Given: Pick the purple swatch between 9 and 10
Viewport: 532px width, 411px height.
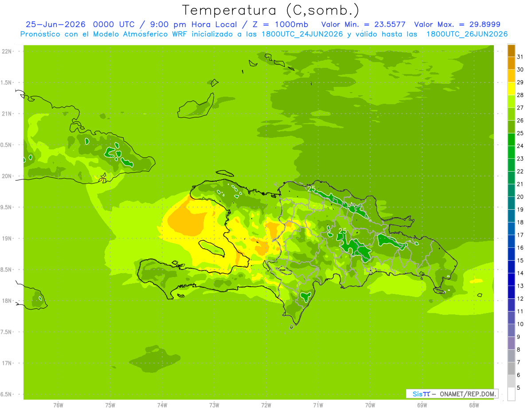Looking at the screenshot, I should click(511, 330).
